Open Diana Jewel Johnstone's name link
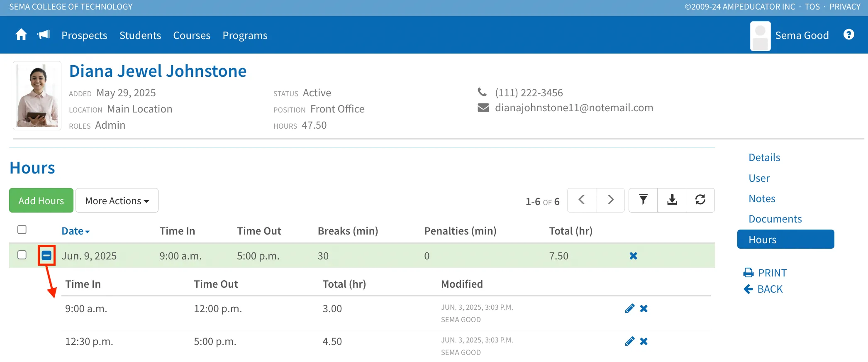Image resolution: width=868 pixels, height=362 pixels. (x=158, y=71)
